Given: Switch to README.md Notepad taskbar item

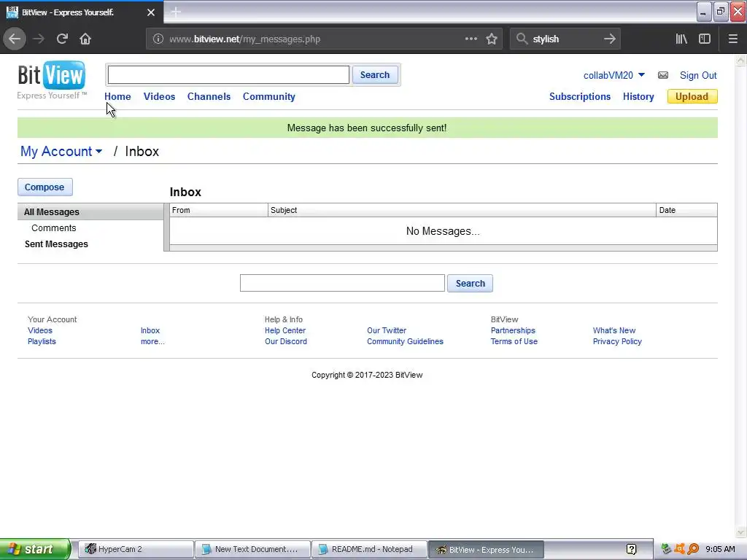Looking at the screenshot, I should (x=370, y=549).
